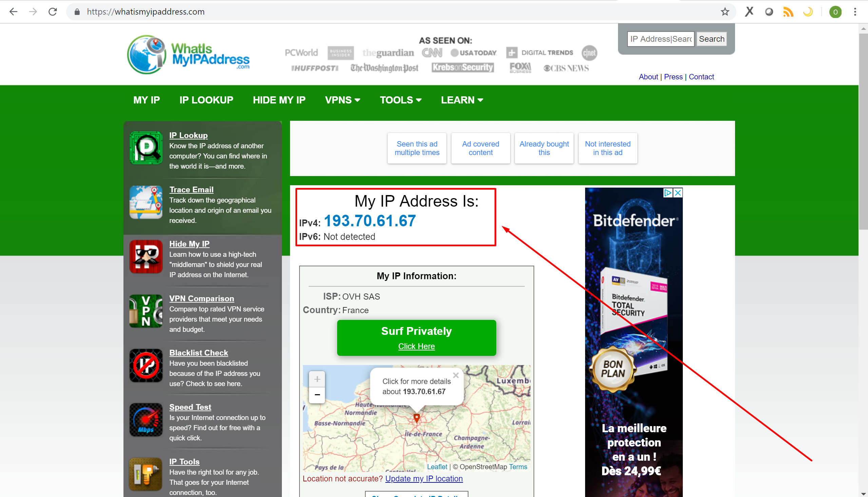Open the Chrome three-dot menu
Image resolution: width=868 pixels, height=497 pixels.
[855, 12]
